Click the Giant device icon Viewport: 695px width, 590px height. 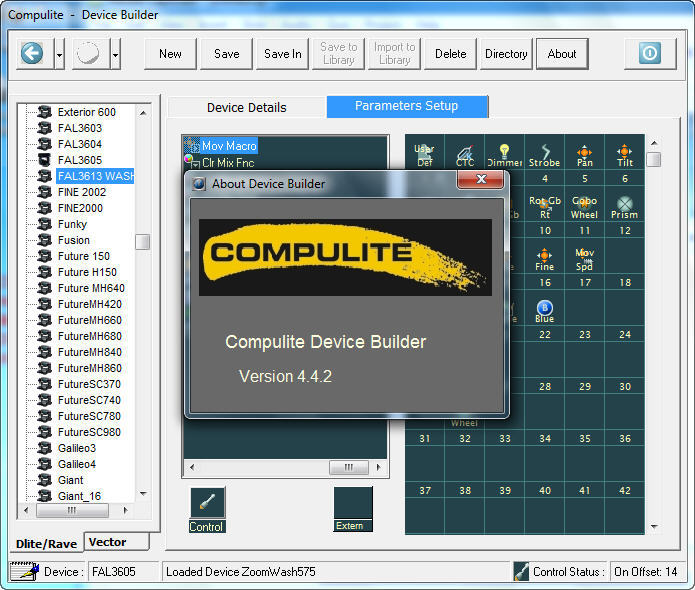pos(44,480)
